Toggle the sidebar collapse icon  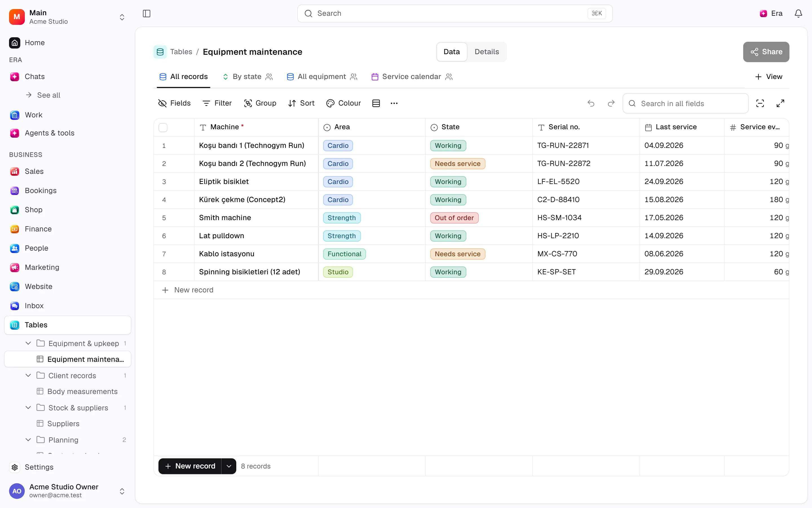click(x=147, y=14)
